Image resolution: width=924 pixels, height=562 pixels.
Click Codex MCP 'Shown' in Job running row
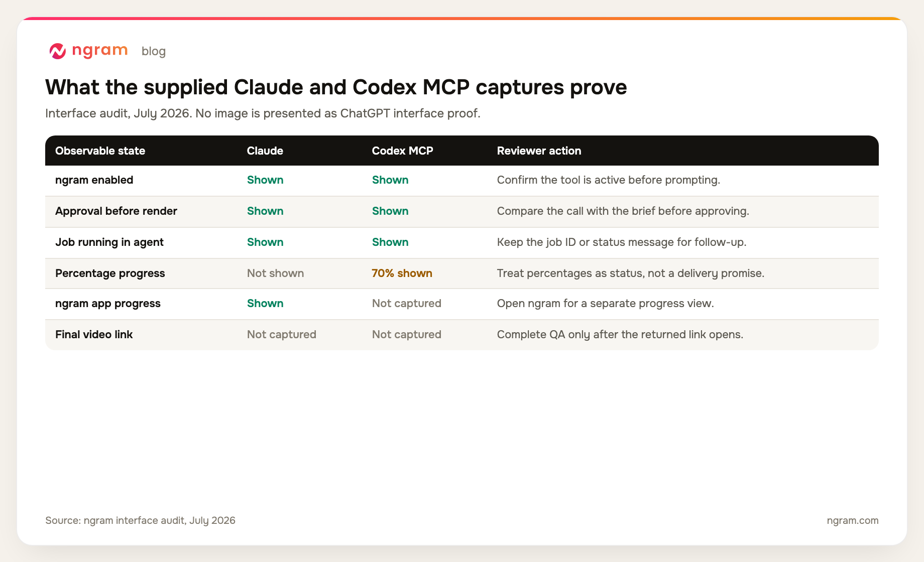point(390,242)
